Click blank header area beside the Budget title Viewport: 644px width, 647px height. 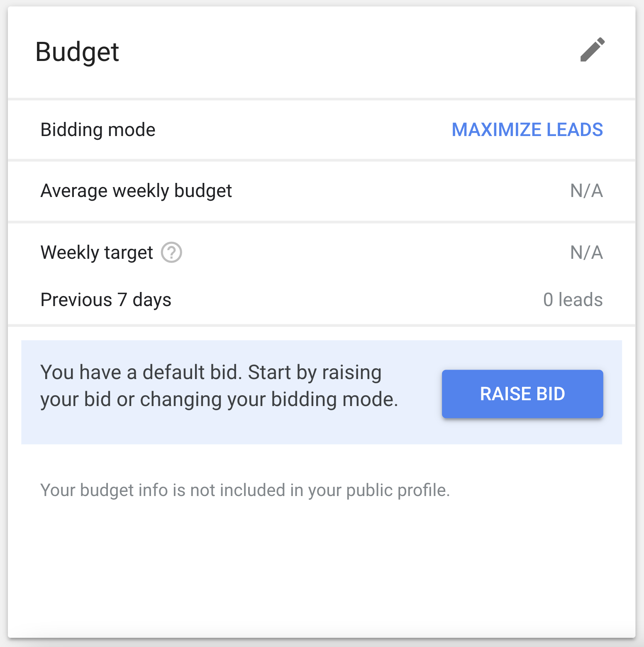(x=332, y=52)
